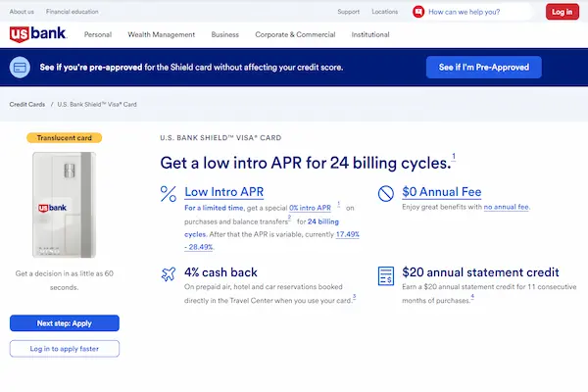Screen dimensions: 588x392
Task: Click the airplane cash back icon
Action: 168,273
